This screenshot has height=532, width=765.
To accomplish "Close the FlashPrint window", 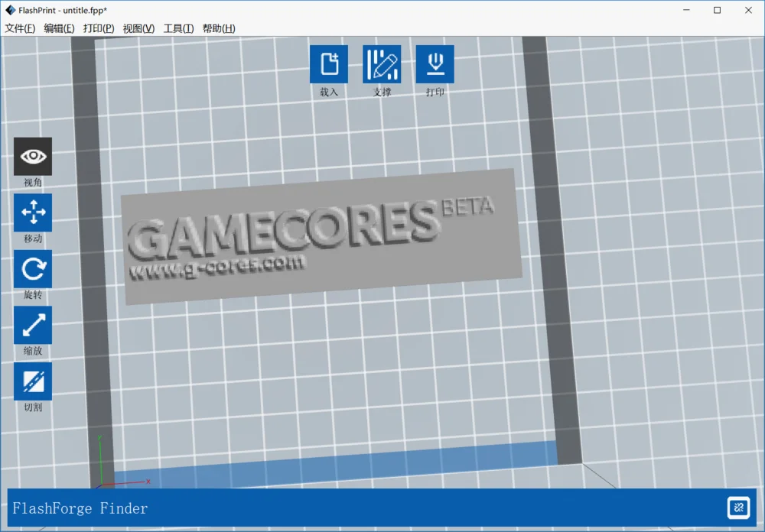I will click(748, 10).
